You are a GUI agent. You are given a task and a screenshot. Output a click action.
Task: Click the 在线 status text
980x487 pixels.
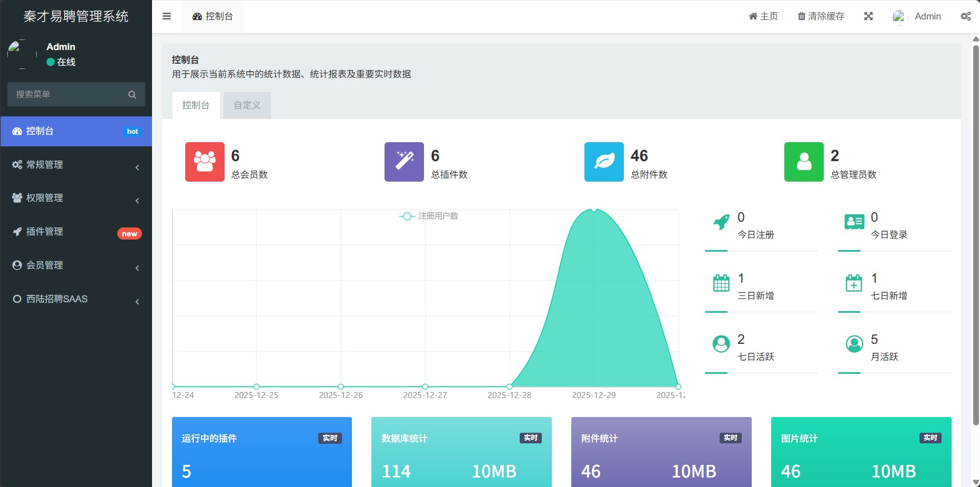point(66,62)
